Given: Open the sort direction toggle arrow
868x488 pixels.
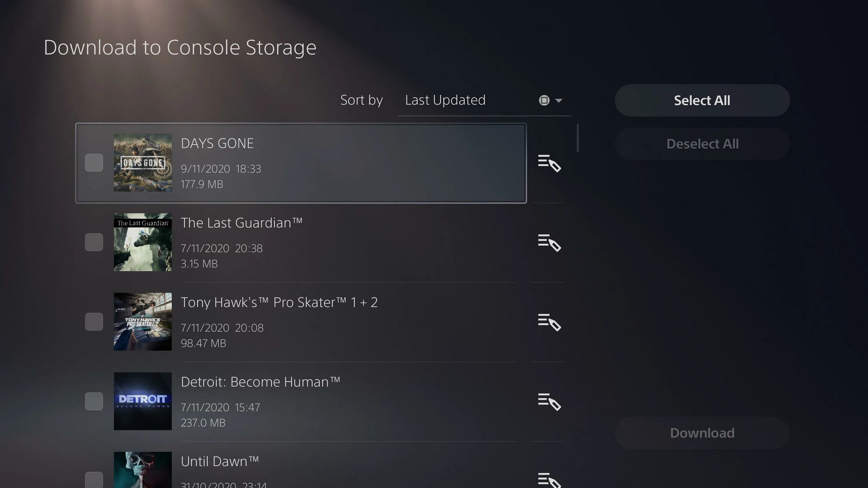Looking at the screenshot, I should click(559, 100).
